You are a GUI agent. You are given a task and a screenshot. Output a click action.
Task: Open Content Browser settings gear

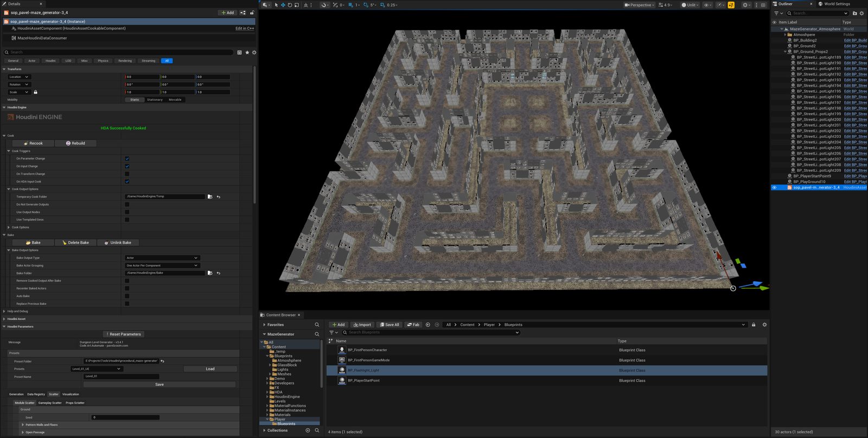tap(764, 325)
